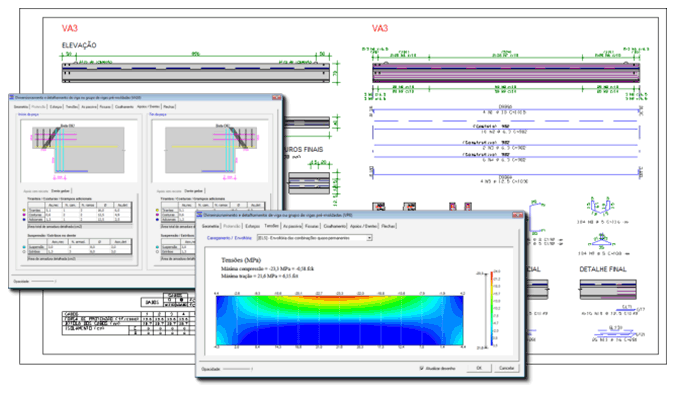This screenshot has width=675, height=393.
Task: Select the Flechas tab in front dialog
Action: [388, 226]
